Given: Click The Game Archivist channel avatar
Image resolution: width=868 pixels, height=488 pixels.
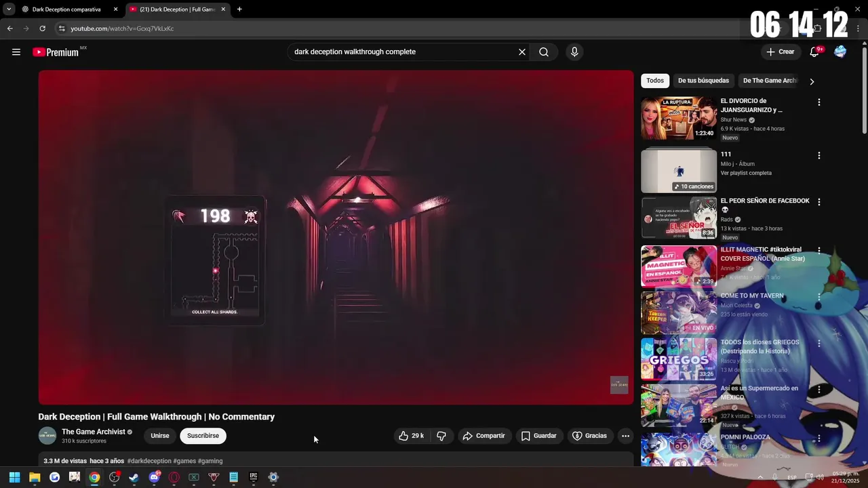Looking at the screenshot, I should point(47,436).
